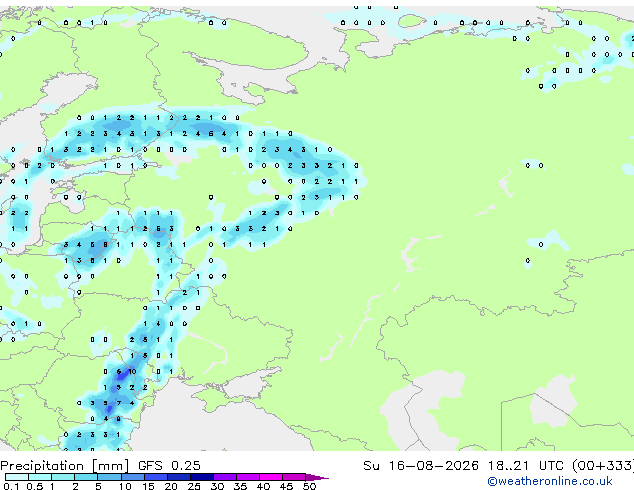
Task: Click the 'Su 16-08-2026' date text
Action: click(421, 466)
